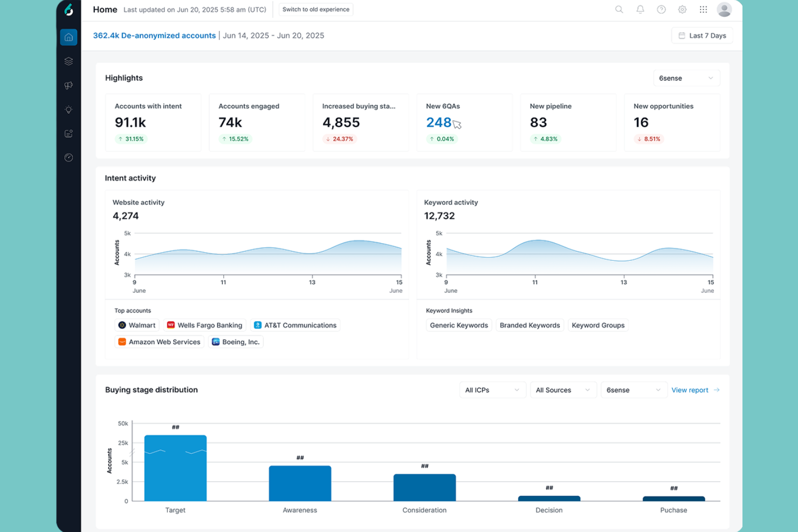
Task: Click the Decision bar in chart
Action: click(x=549, y=499)
